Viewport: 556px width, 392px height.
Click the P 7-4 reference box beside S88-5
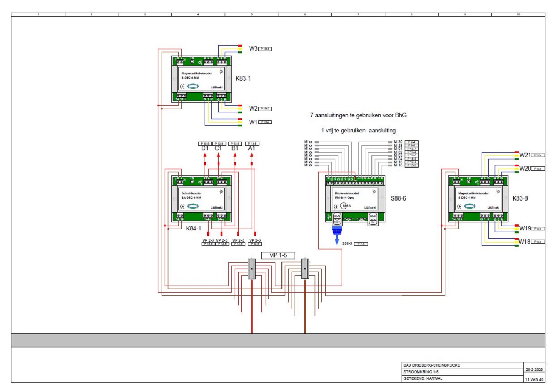point(361,244)
